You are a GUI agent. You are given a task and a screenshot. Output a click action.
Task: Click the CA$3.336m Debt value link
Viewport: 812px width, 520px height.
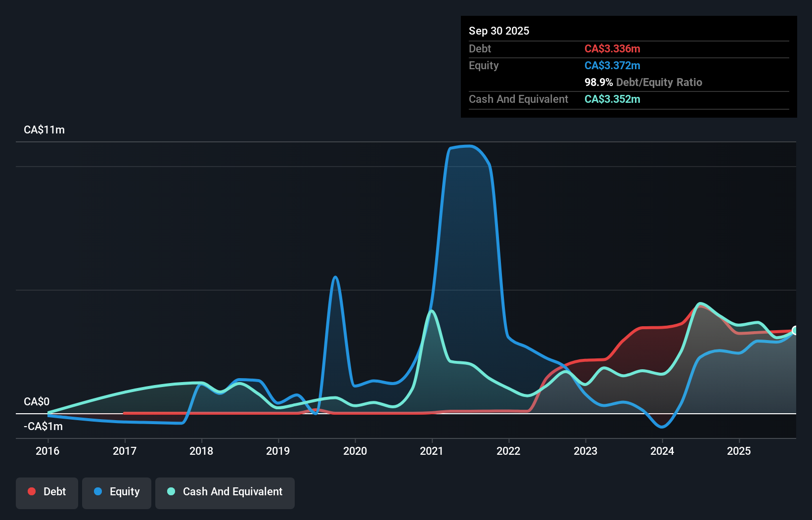point(612,48)
